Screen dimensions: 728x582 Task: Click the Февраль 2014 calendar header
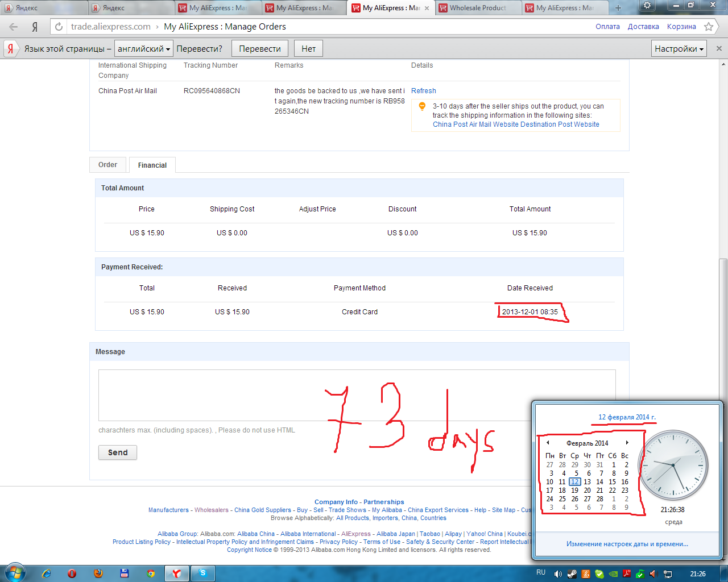point(587,443)
